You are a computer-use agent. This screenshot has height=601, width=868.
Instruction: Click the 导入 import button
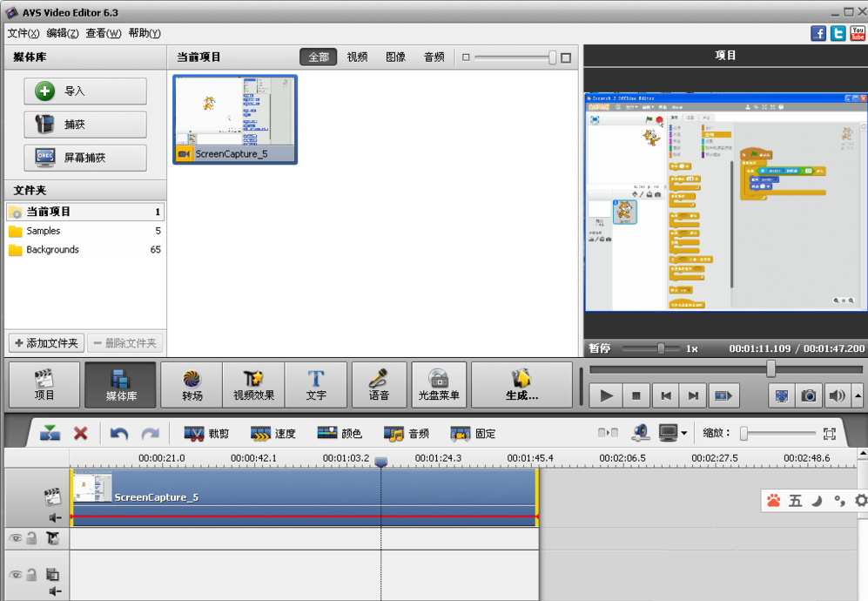pyautogui.click(x=84, y=91)
